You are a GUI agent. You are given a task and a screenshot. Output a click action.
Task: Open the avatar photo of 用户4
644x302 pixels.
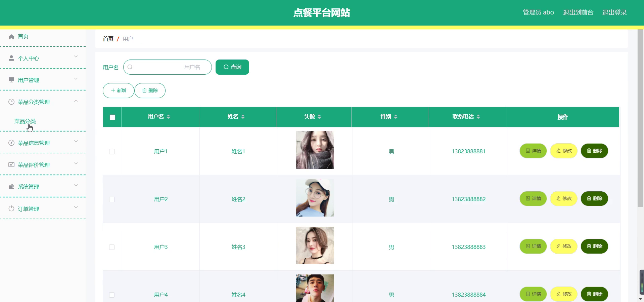[x=315, y=288]
